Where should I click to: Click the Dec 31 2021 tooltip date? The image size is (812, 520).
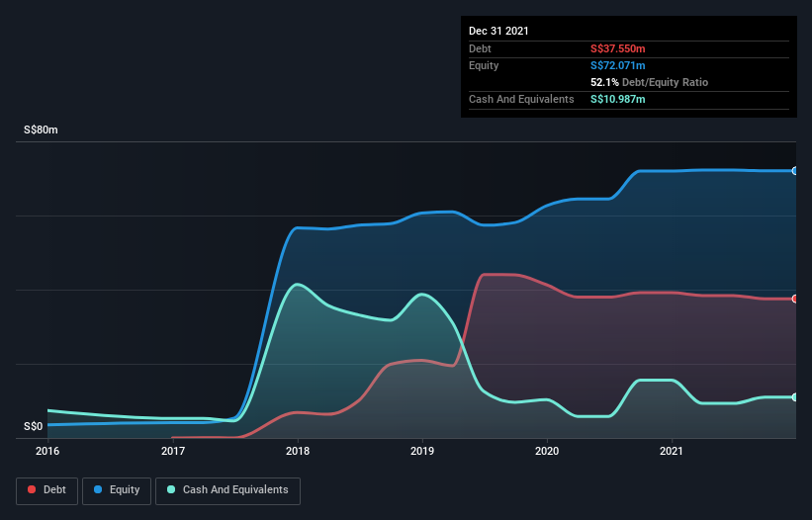point(498,31)
